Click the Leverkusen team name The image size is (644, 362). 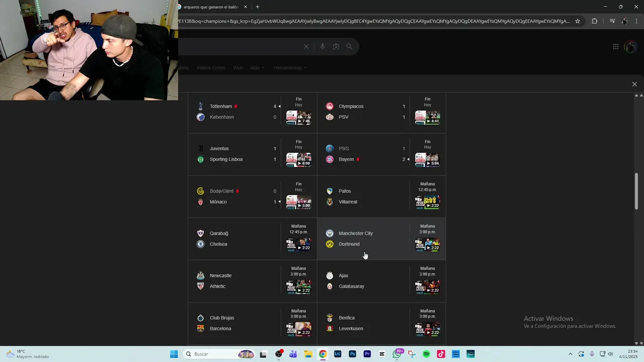351,329
